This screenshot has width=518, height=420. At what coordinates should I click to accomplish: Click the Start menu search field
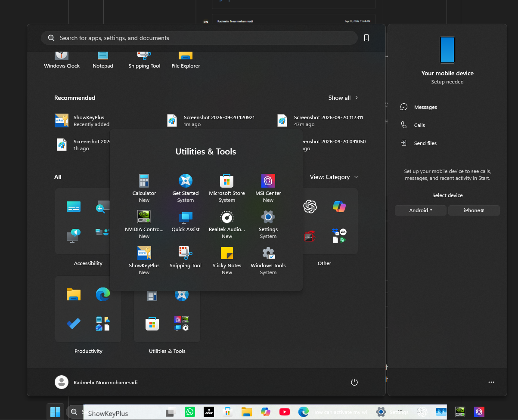pos(199,38)
